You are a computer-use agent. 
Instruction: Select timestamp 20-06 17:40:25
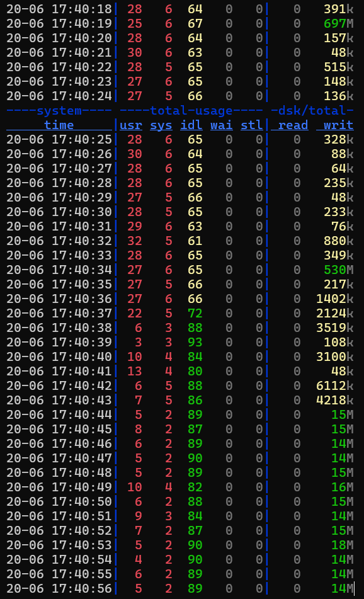coord(59,139)
